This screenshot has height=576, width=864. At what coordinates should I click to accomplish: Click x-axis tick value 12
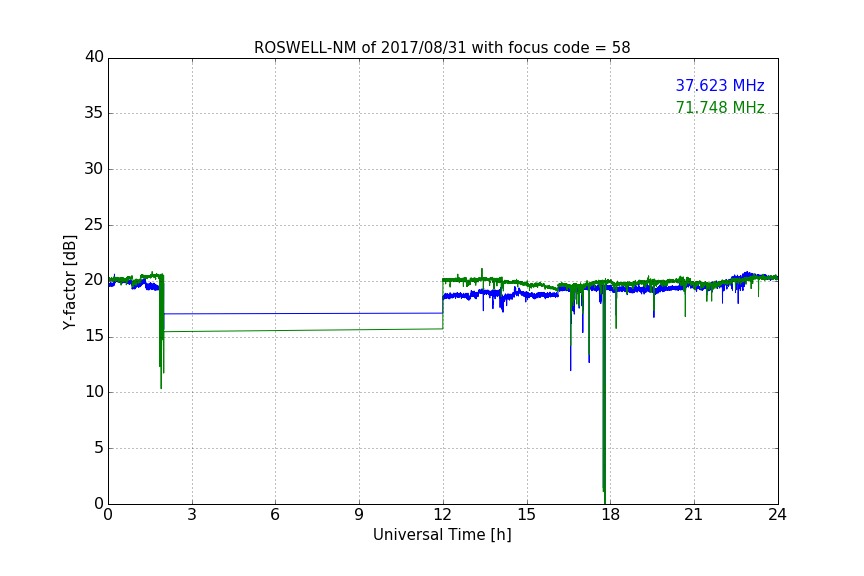(x=443, y=515)
